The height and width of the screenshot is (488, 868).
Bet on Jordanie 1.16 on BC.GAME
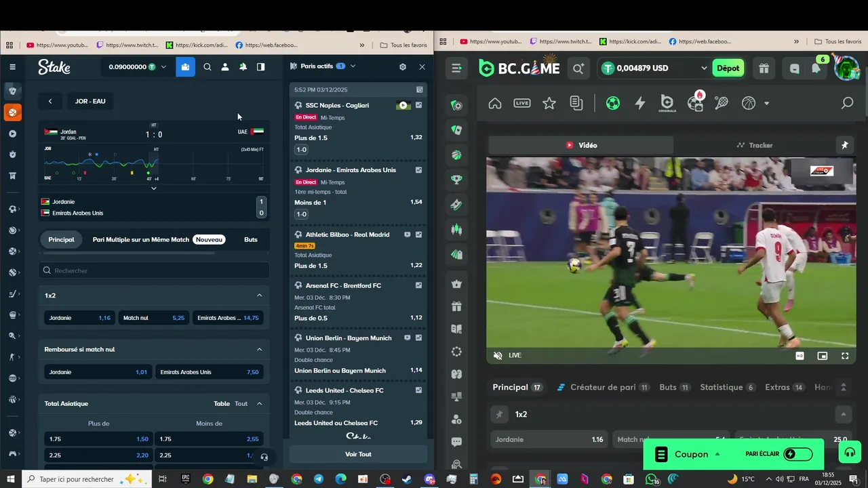tap(549, 439)
